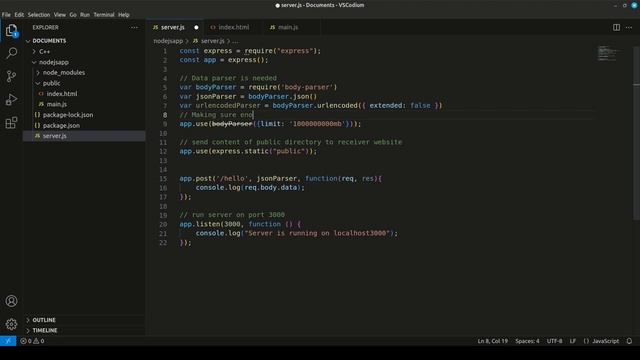Image resolution: width=640 pixels, height=360 pixels.
Task: Place cursor on line 12 express.static code
Action: [x=248, y=151]
